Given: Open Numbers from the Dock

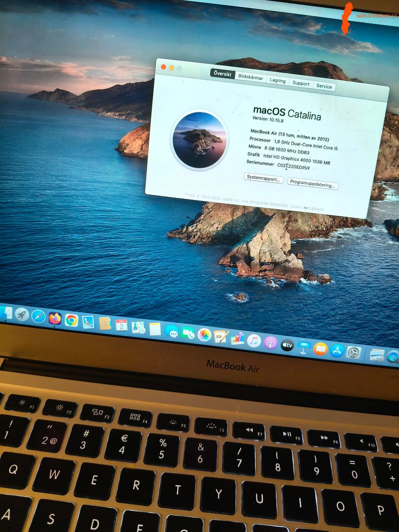Looking at the screenshot, I should pos(237,339).
